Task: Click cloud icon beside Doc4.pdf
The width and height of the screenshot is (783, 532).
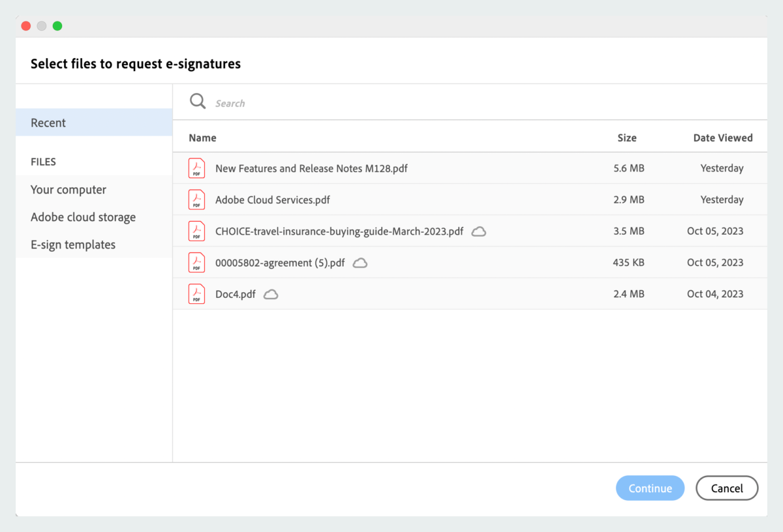Action: pyautogui.click(x=271, y=294)
